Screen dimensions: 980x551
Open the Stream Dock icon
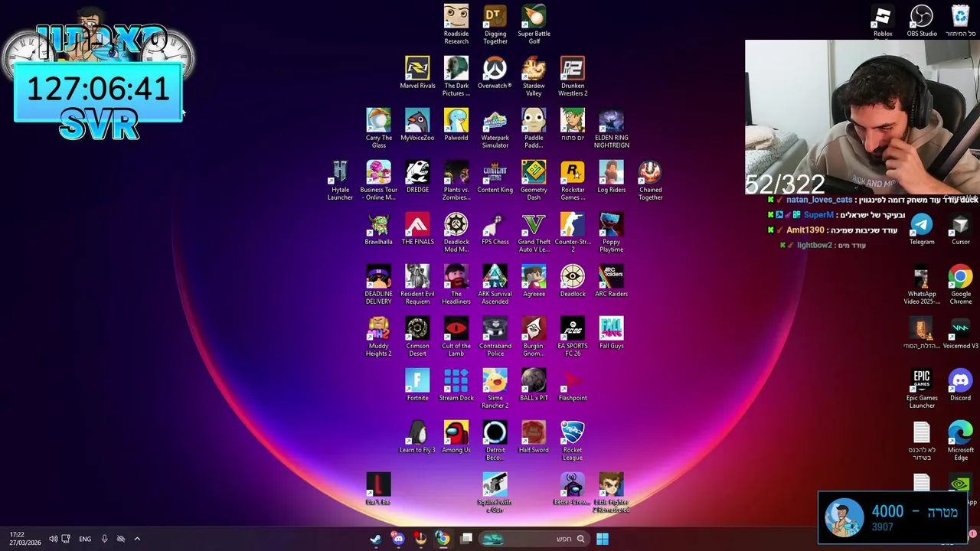pos(456,385)
